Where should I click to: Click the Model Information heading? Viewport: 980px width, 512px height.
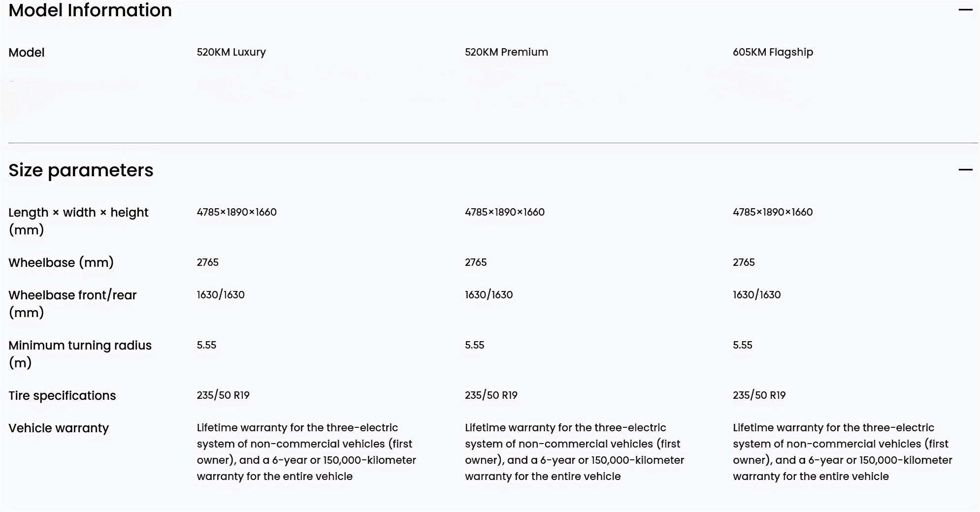[x=90, y=10]
